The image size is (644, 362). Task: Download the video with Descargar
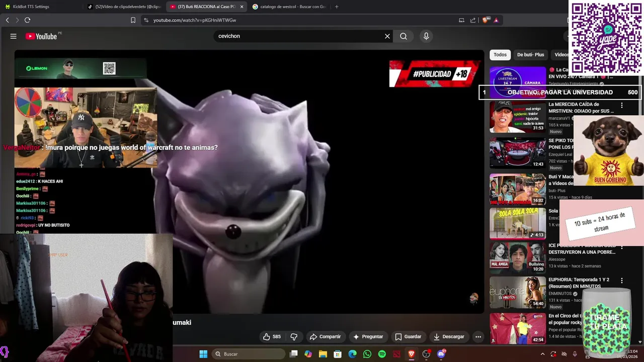click(449, 336)
